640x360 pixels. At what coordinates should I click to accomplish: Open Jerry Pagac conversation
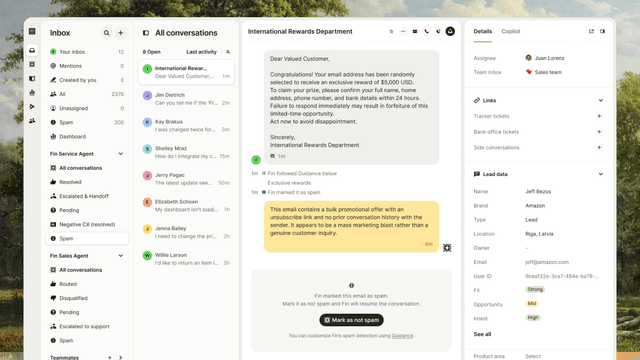click(x=186, y=179)
